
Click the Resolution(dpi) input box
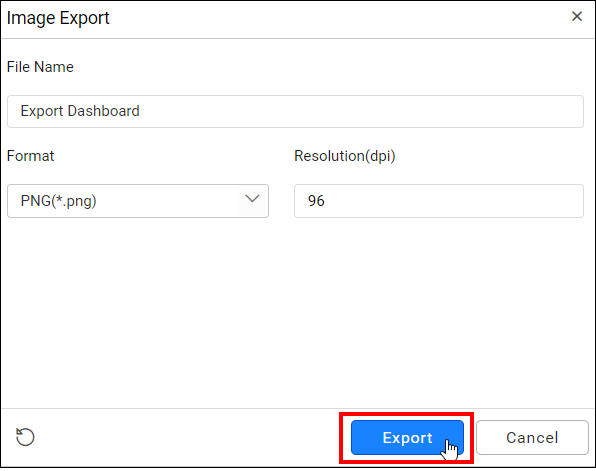point(439,201)
